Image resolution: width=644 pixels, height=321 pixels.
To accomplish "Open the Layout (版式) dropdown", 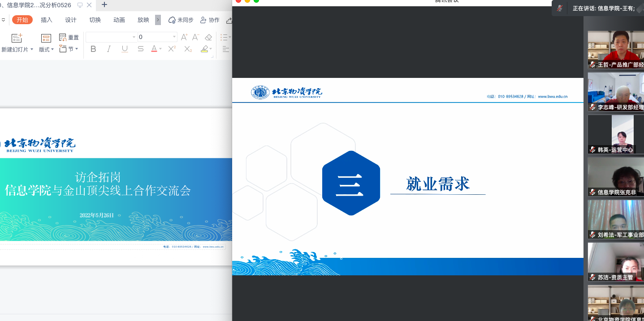I will [x=46, y=49].
